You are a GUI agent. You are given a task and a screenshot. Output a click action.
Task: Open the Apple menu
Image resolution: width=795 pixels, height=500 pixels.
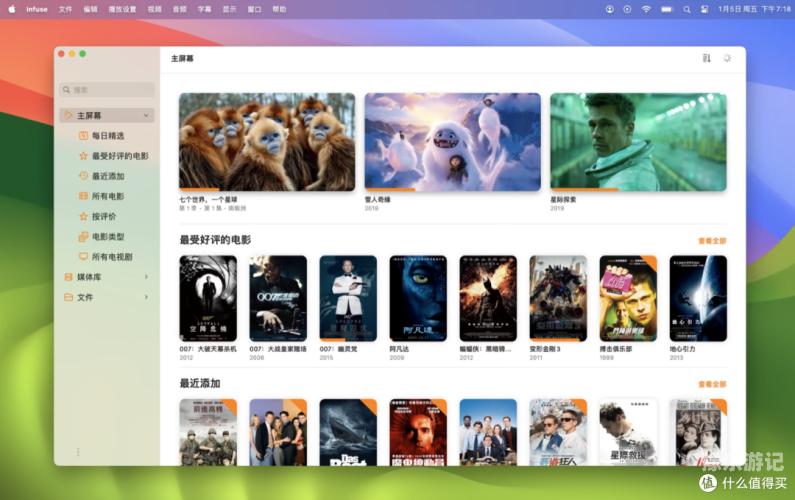pyautogui.click(x=12, y=9)
